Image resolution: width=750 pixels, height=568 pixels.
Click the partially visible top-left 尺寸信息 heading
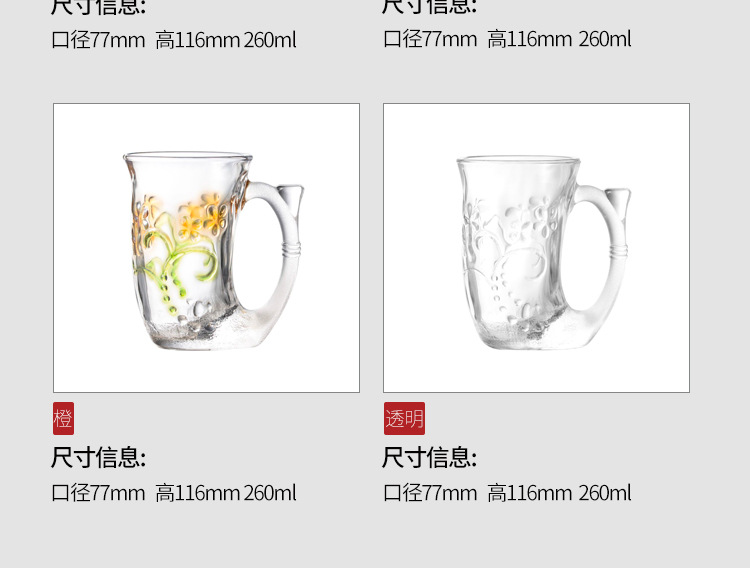[98, 7]
